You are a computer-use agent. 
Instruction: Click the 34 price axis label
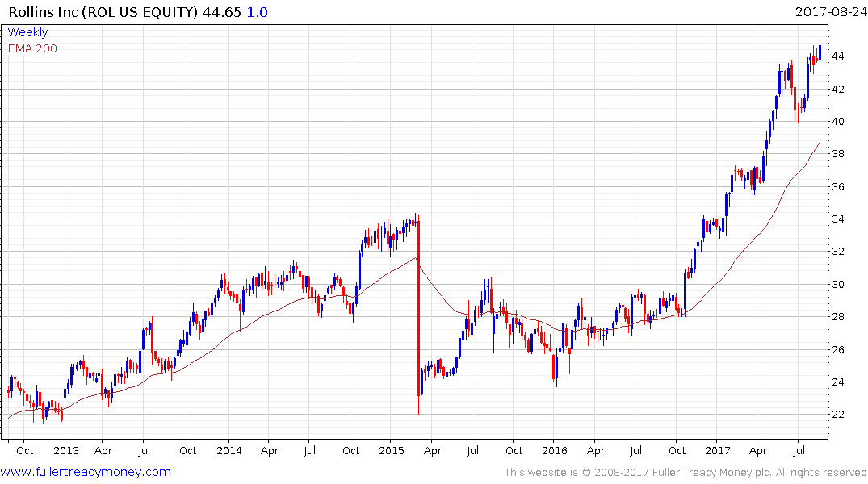pyautogui.click(x=837, y=219)
